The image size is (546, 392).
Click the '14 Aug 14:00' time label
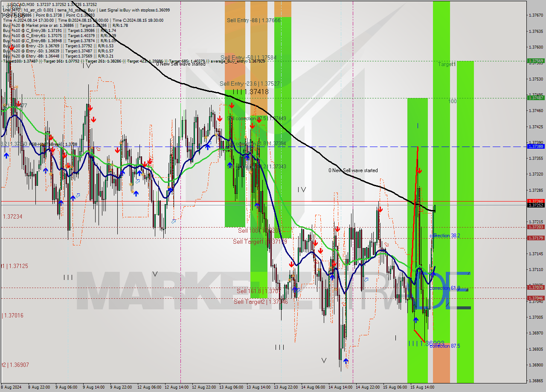[x=340, y=387]
